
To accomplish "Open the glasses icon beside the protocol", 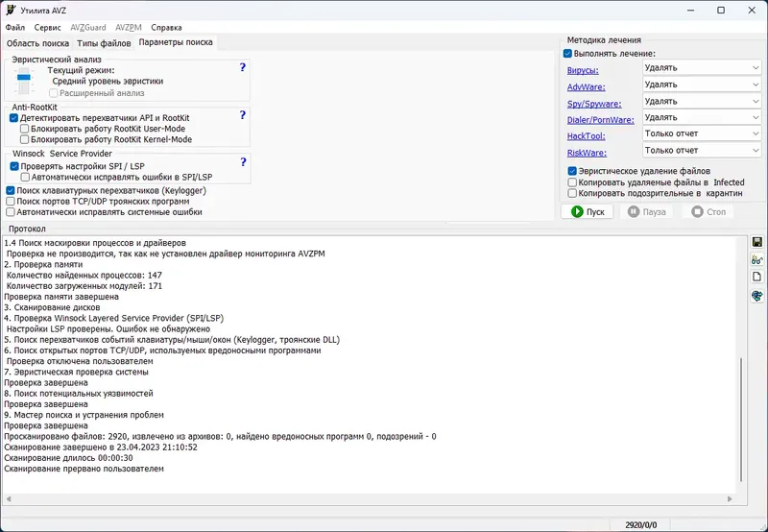I will pos(756,259).
